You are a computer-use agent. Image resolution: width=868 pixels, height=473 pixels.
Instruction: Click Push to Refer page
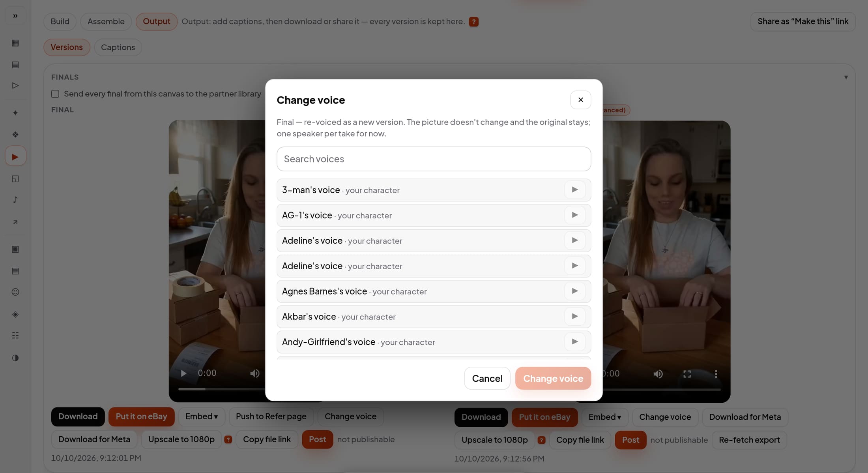271,417
